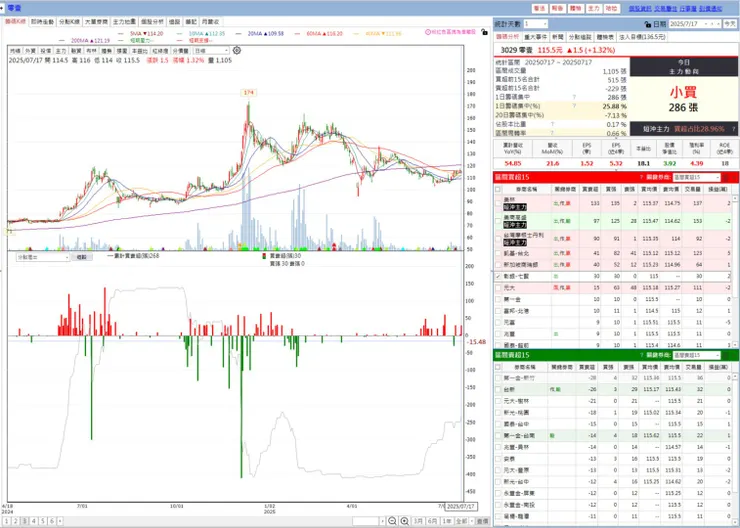Screen dimensions: 740x528
Task: Select the 3月 range button
Action: (x=418, y=521)
